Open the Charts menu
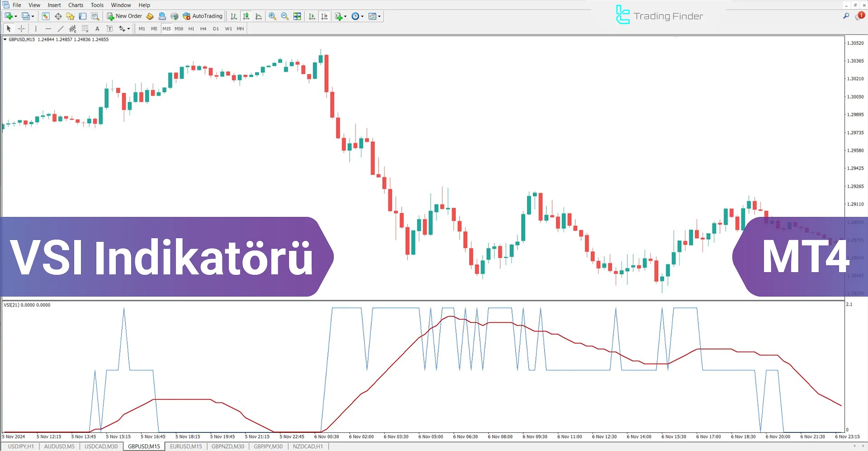This screenshot has height=451, width=868. (75, 5)
